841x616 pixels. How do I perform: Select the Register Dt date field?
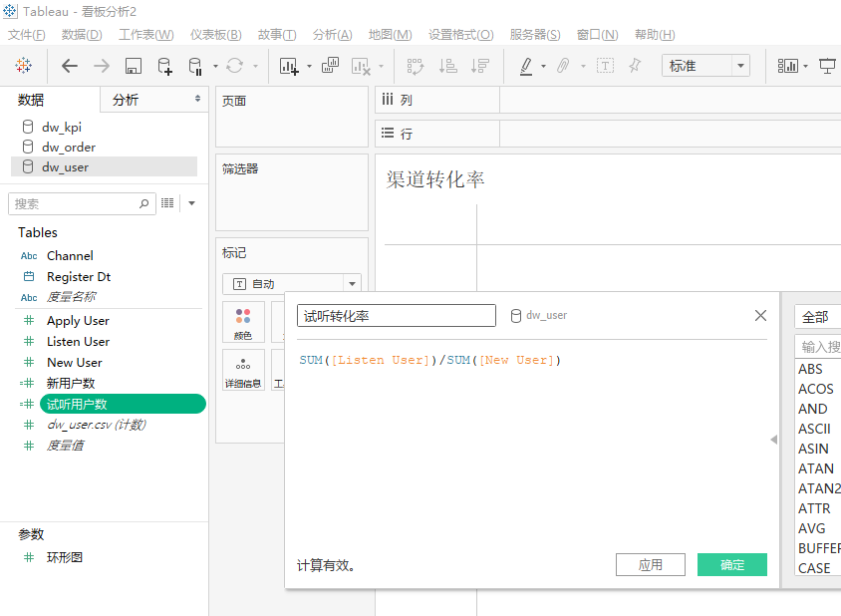[x=79, y=277]
